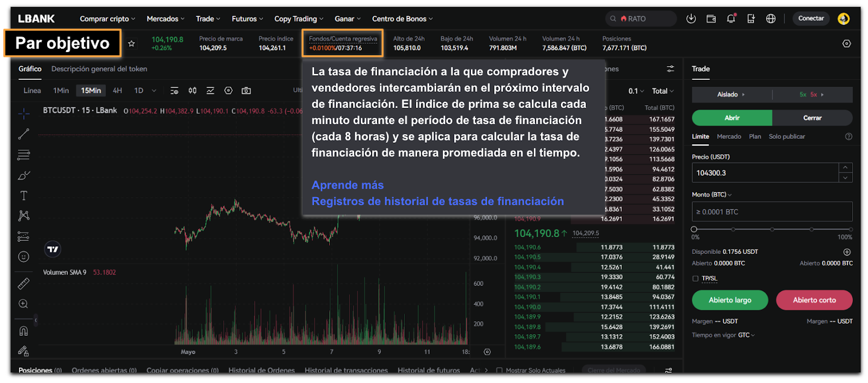Image resolution: width=868 pixels, height=383 pixels.
Task: Open the notifications bell icon
Action: [731, 18]
